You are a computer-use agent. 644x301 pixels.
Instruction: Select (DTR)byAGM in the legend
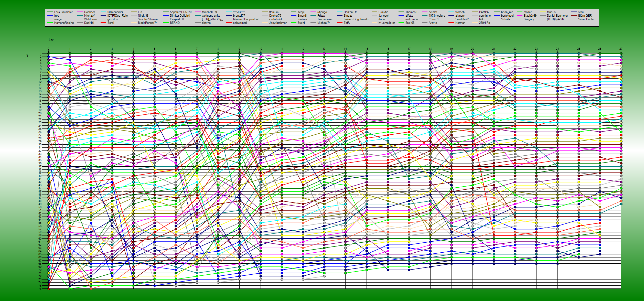[x=555, y=19]
